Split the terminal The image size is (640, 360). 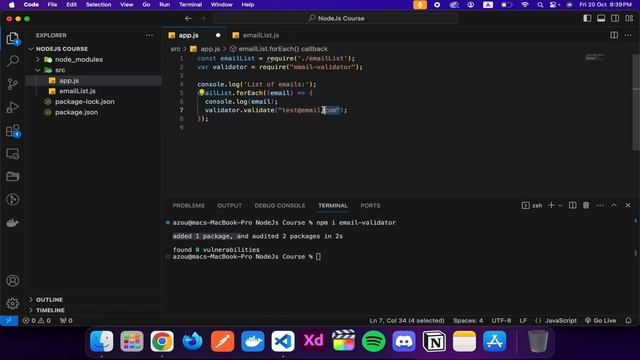click(x=573, y=205)
